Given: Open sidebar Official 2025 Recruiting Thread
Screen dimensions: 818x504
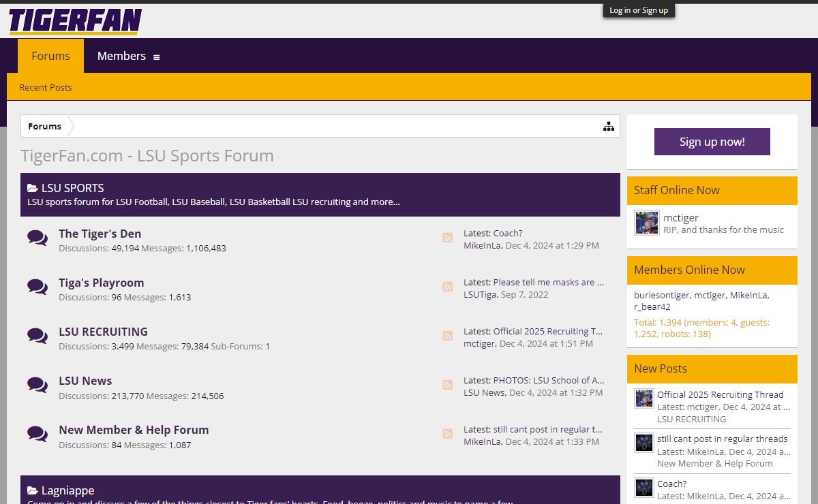Looking at the screenshot, I should tap(721, 394).
